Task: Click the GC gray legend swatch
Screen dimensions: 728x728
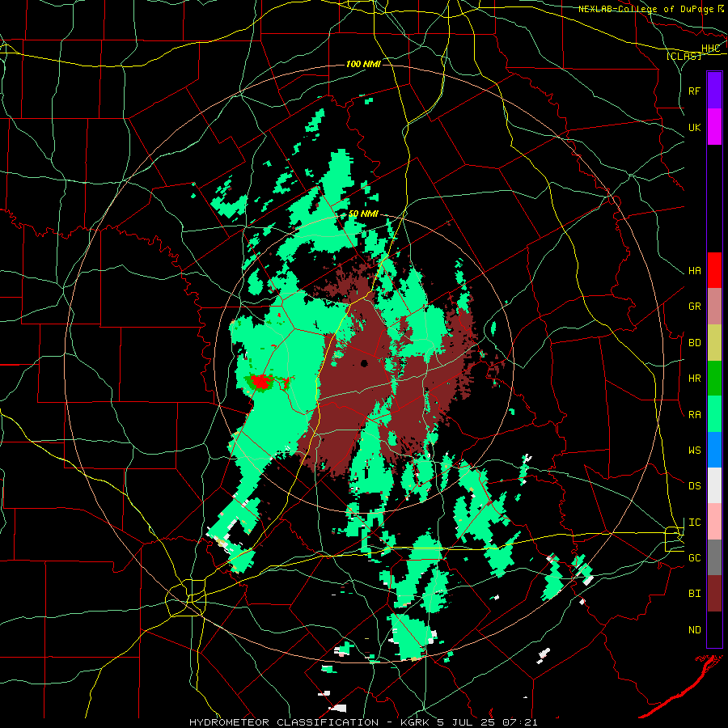Action: 714,557
